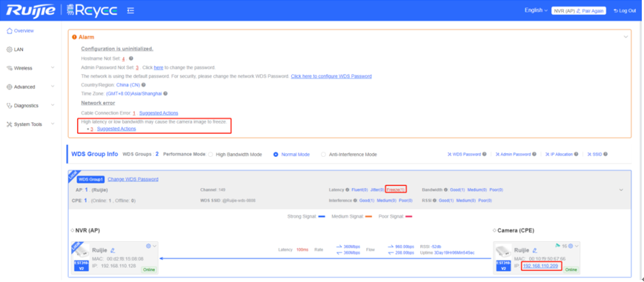Click the Hostname Not Set count 4
644x282 pixels.
[123, 58]
